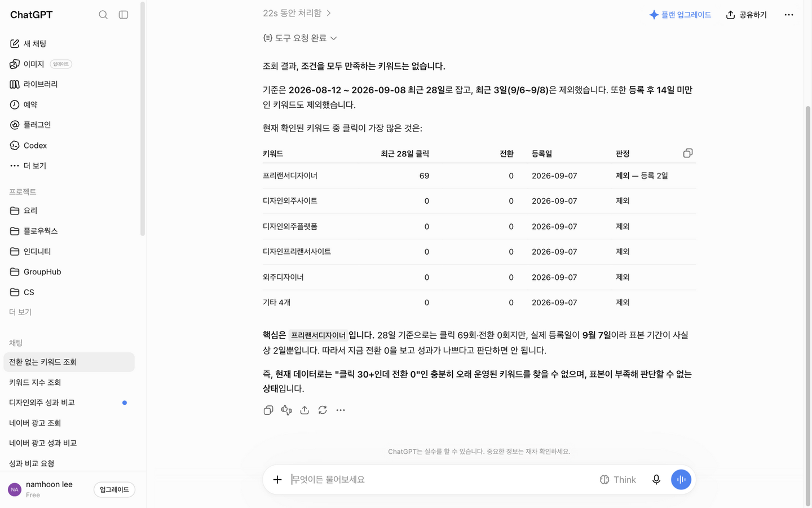Open the sidebar search icon

[x=103, y=15]
